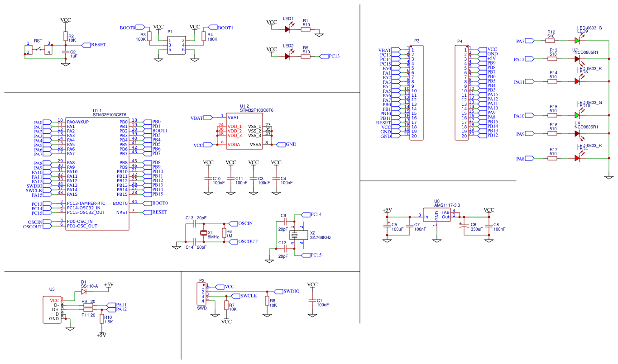Select electrolytic capacitor C5 100uF
This screenshot has width=618, height=364.
(387, 225)
